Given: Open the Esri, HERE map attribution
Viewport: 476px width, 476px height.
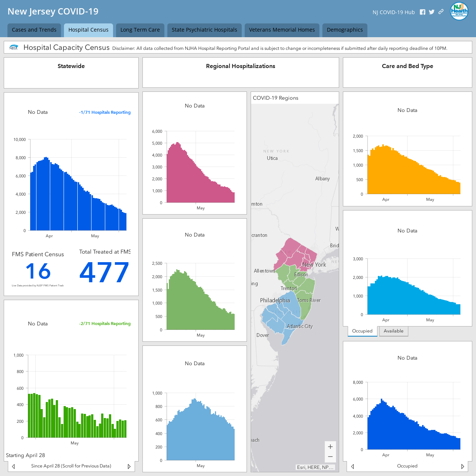Looking at the screenshot, I should click(315, 467).
